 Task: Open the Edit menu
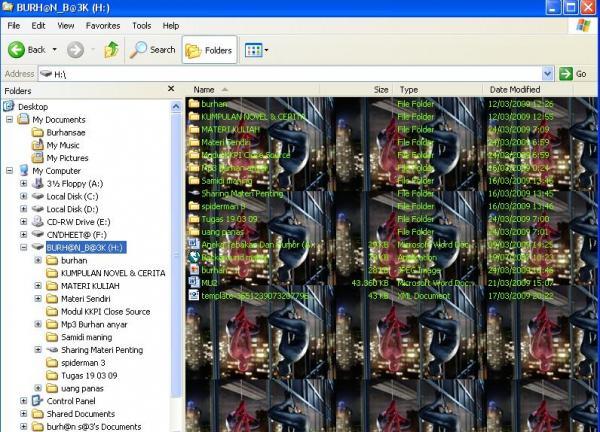38,26
